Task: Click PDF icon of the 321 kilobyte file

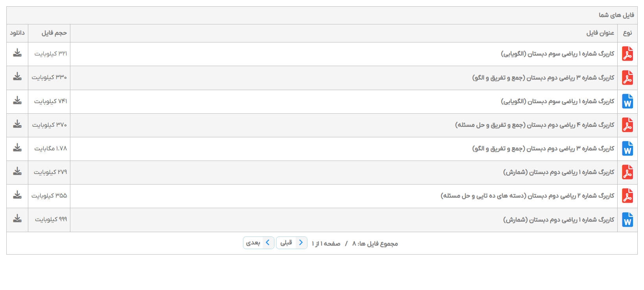Action: point(627,54)
